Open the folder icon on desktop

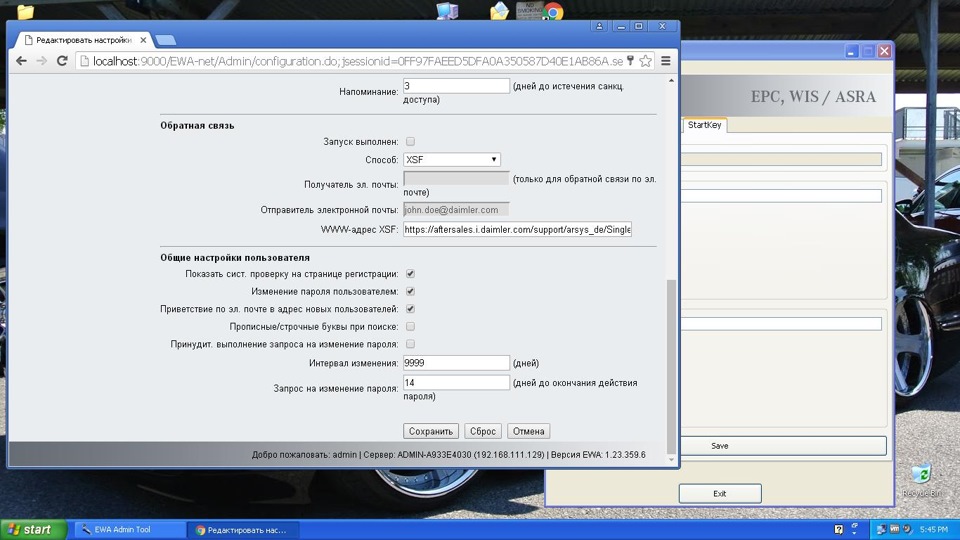click(25, 11)
